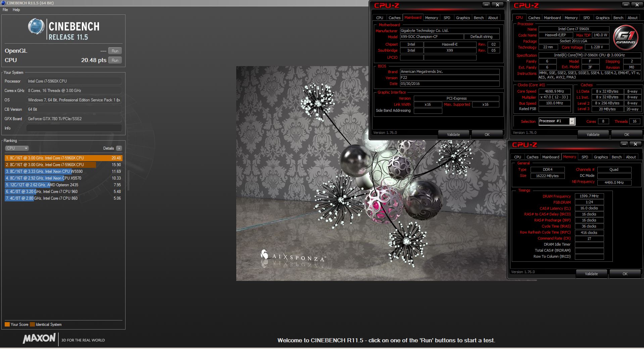
Task: Click the Info input field
Action: [74, 128]
